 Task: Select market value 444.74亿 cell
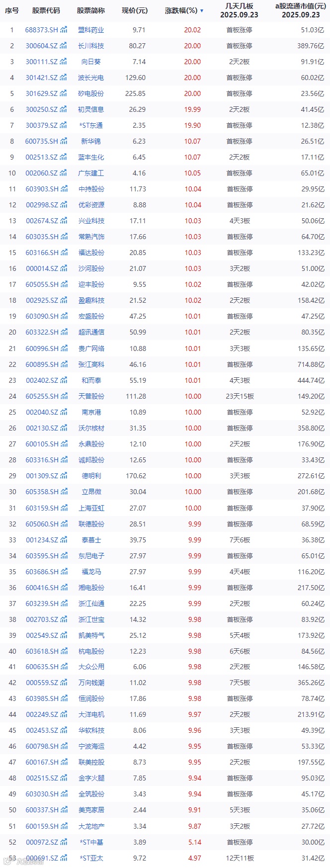pos(310,380)
